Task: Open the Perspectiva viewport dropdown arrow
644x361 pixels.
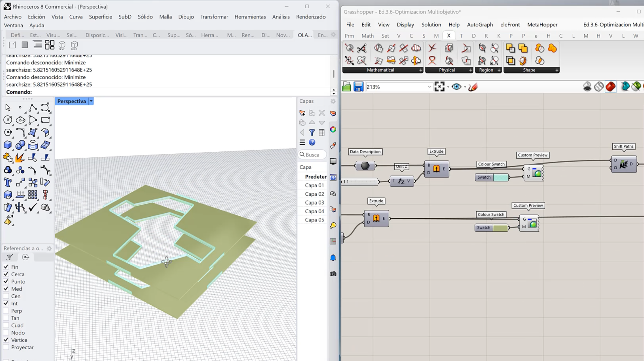Action: (91, 101)
